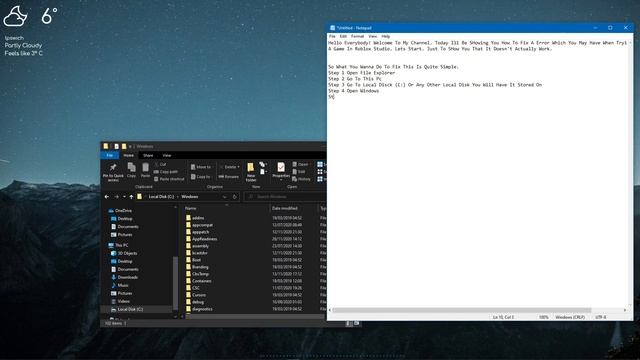Click Windows in the address bar path
This screenshot has height=360, width=640.
(x=190, y=197)
